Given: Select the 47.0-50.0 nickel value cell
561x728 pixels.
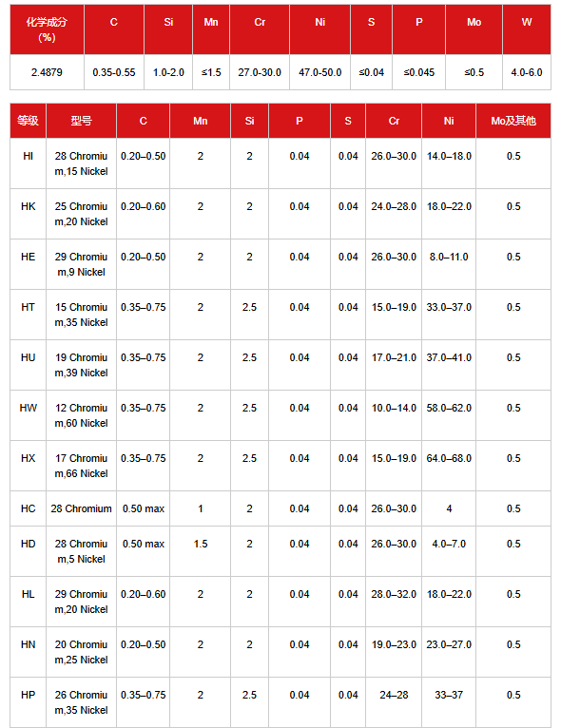Looking at the screenshot, I should pos(320,72).
